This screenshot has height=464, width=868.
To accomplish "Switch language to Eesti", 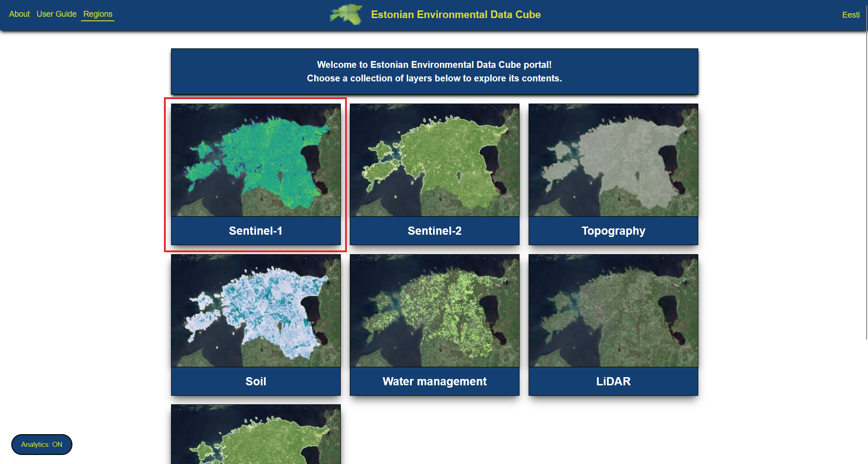I will (850, 15).
